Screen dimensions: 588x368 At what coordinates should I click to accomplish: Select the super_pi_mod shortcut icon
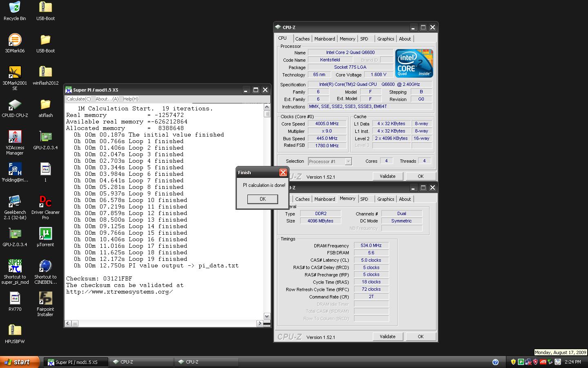point(15,272)
